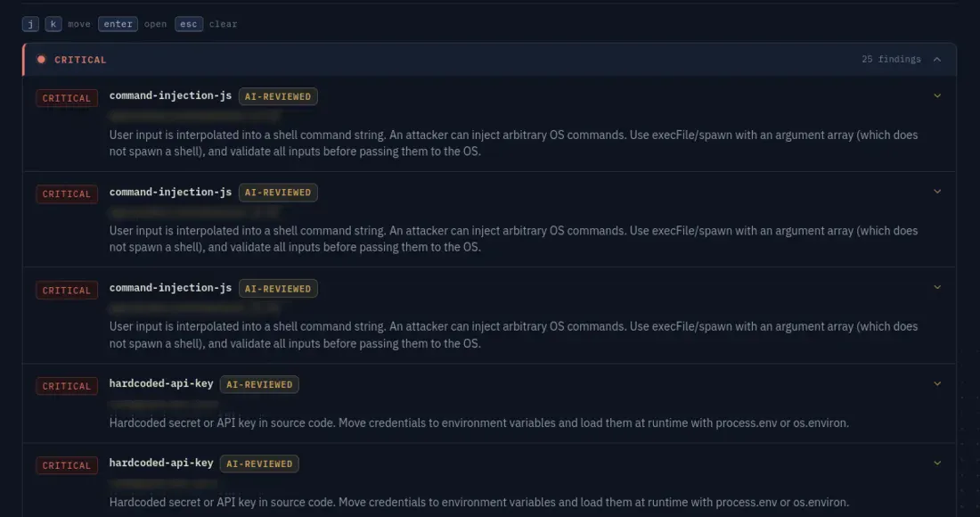Select the third command-injection-js description text

click(x=514, y=335)
